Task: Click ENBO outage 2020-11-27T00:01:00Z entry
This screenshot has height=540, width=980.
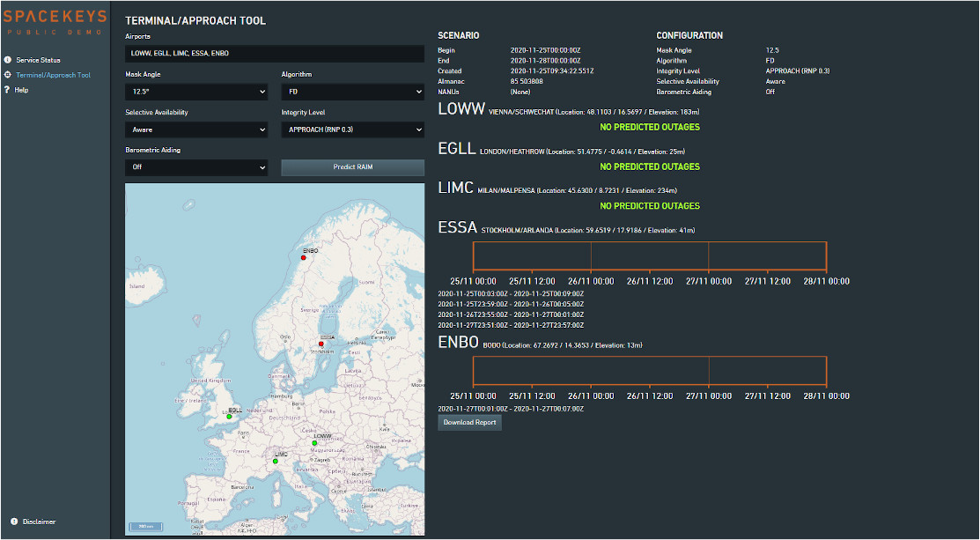Action: (x=512, y=409)
